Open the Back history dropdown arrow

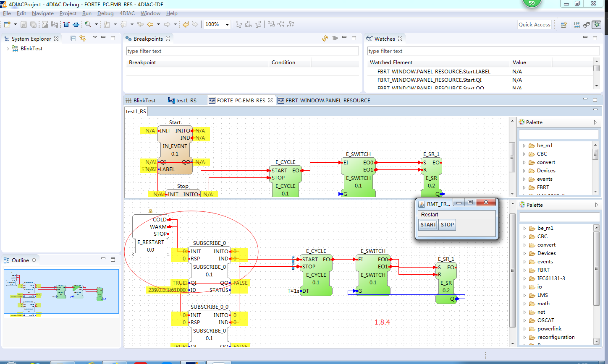coord(158,24)
